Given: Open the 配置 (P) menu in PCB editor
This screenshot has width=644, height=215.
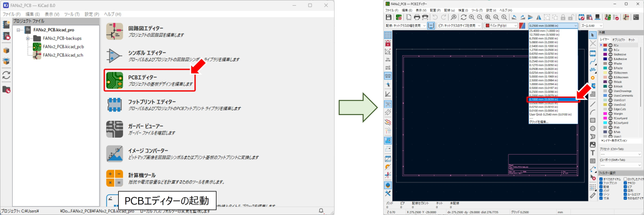Looking at the screenshot, I should click(434, 10).
